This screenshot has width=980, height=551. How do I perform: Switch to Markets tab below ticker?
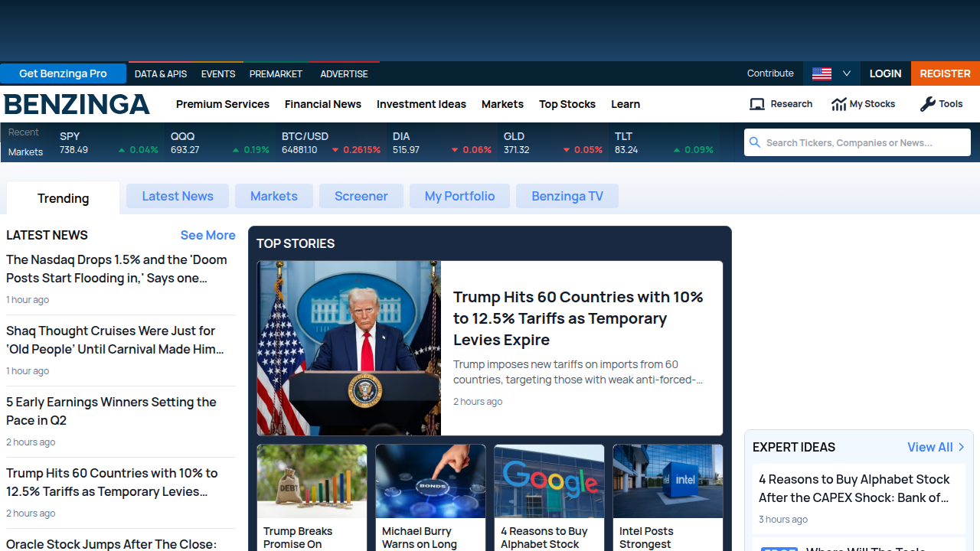274,196
